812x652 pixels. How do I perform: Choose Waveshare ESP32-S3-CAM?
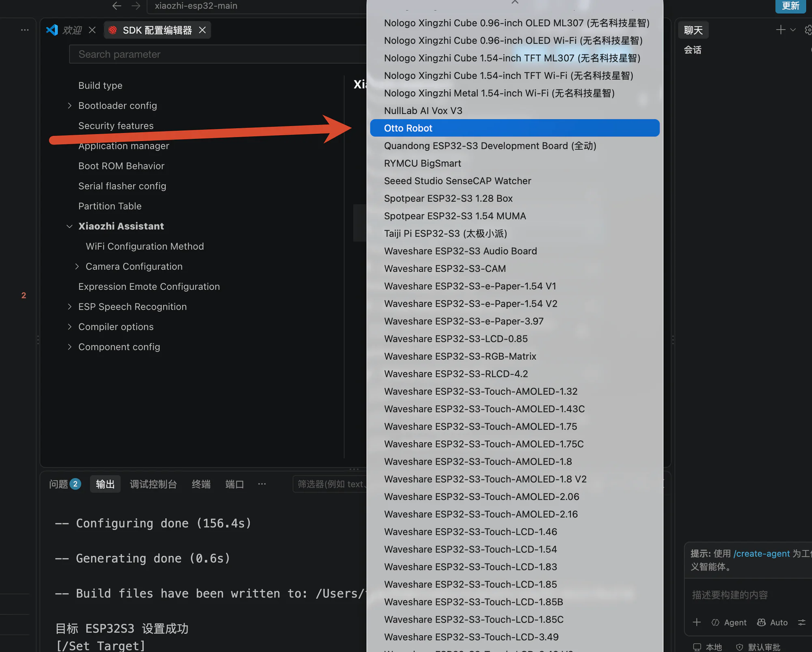tap(514, 269)
